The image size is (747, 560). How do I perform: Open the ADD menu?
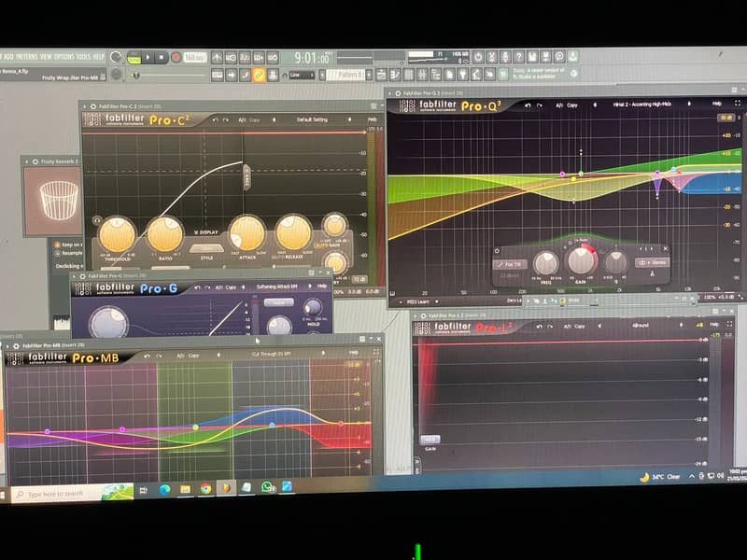tap(8, 57)
